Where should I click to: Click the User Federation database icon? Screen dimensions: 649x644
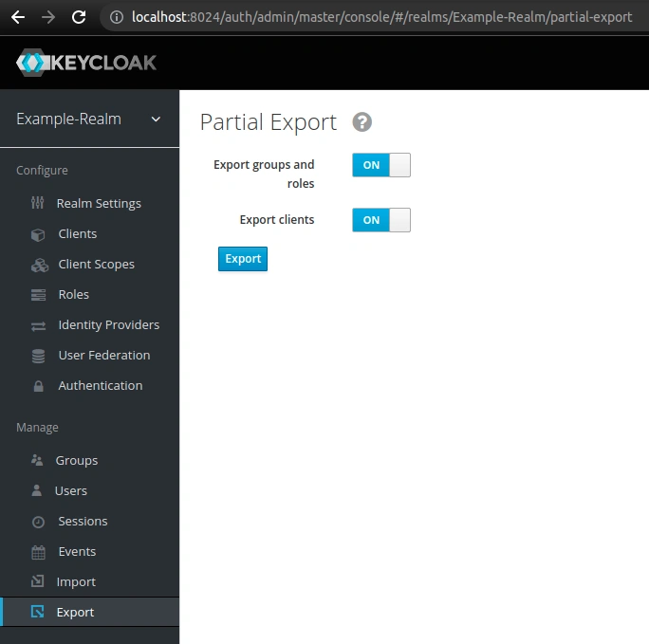38,356
